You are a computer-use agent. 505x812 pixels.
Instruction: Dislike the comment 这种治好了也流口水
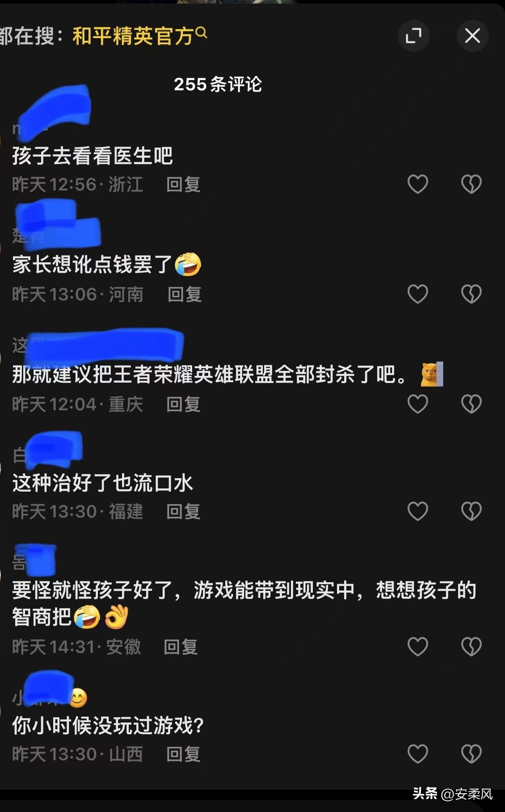(x=471, y=511)
